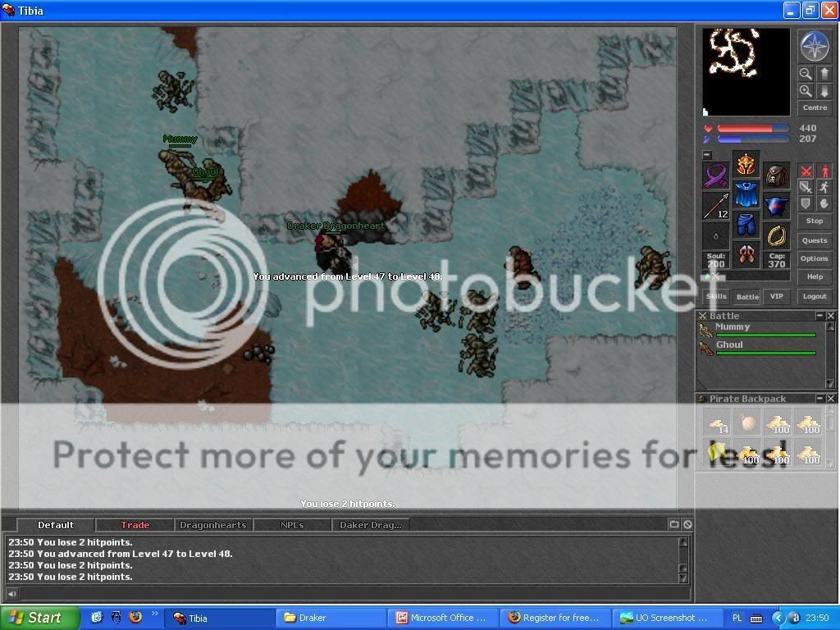Click chat log scroll-up arrow
The height and width of the screenshot is (630, 840).
coord(683,542)
